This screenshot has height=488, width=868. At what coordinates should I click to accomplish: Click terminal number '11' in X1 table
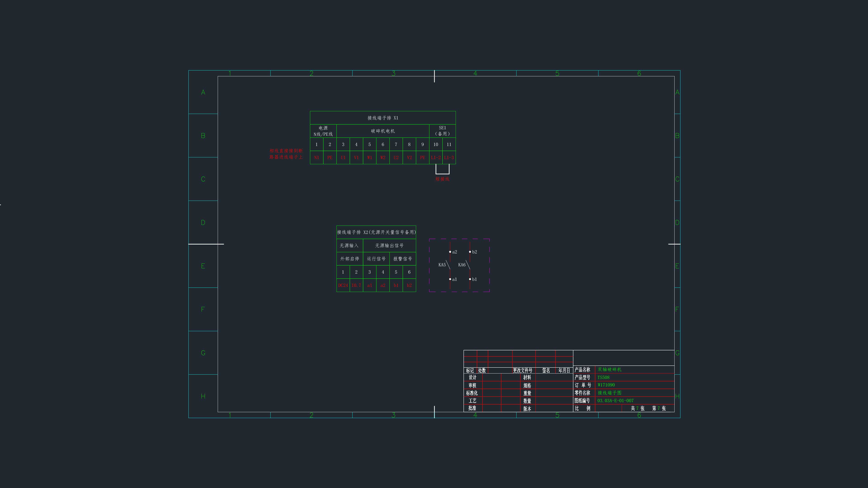(x=449, y=145)
